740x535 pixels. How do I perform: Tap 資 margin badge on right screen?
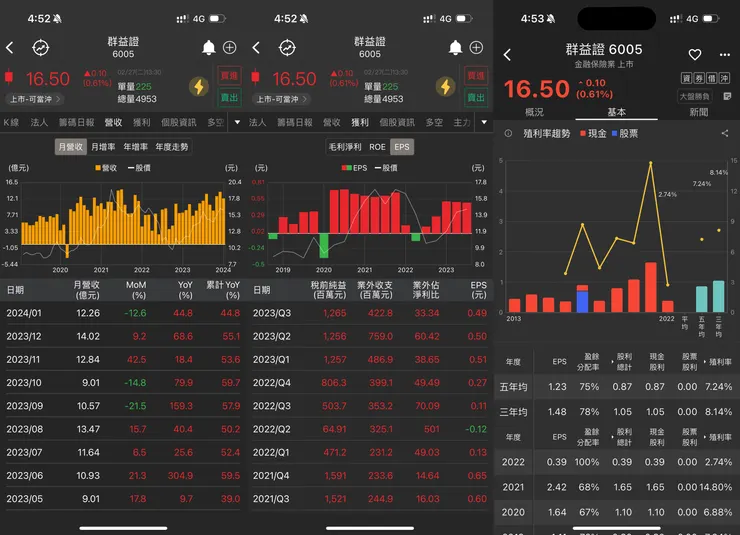tap(687, 78)
